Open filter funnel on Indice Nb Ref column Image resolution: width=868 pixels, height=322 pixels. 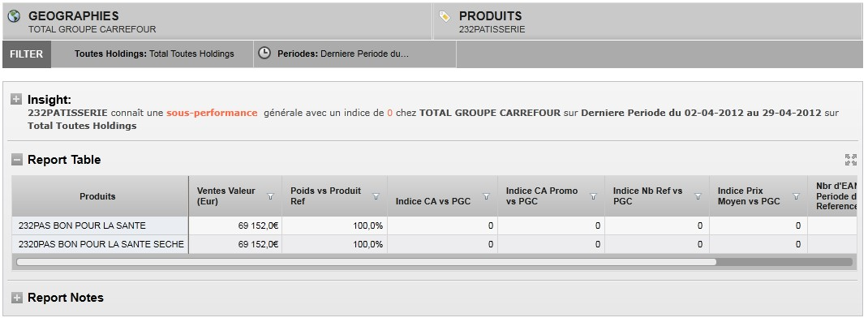coord(698,196)
